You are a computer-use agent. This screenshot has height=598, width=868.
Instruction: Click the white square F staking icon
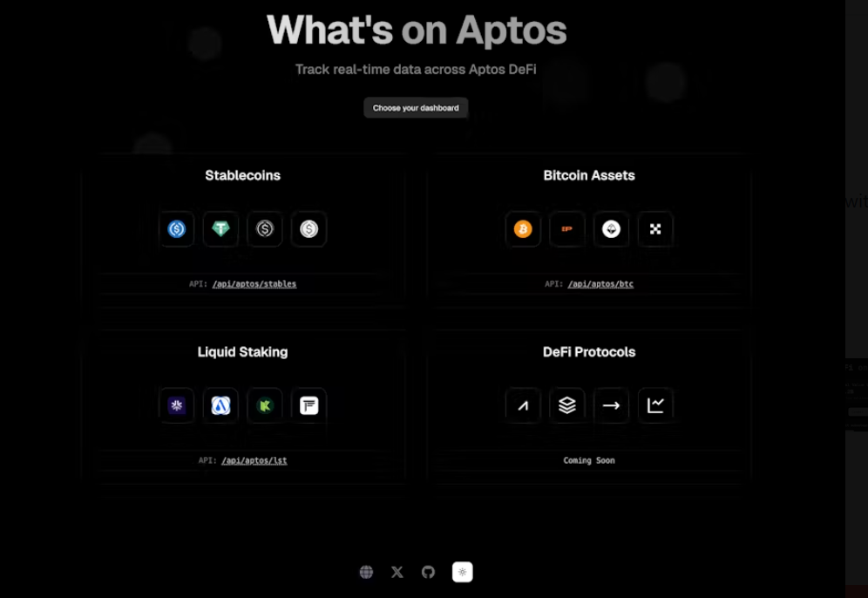coord(309,405)
